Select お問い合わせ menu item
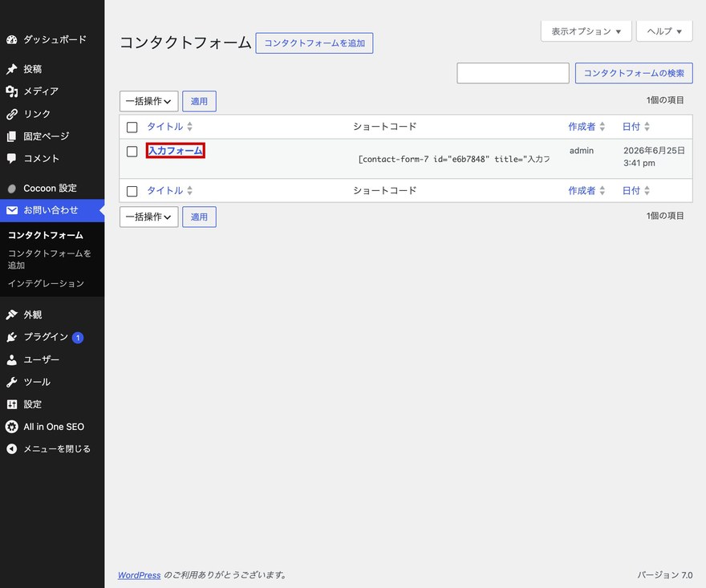Screen dimensions: 706x588 click(52, 210)
